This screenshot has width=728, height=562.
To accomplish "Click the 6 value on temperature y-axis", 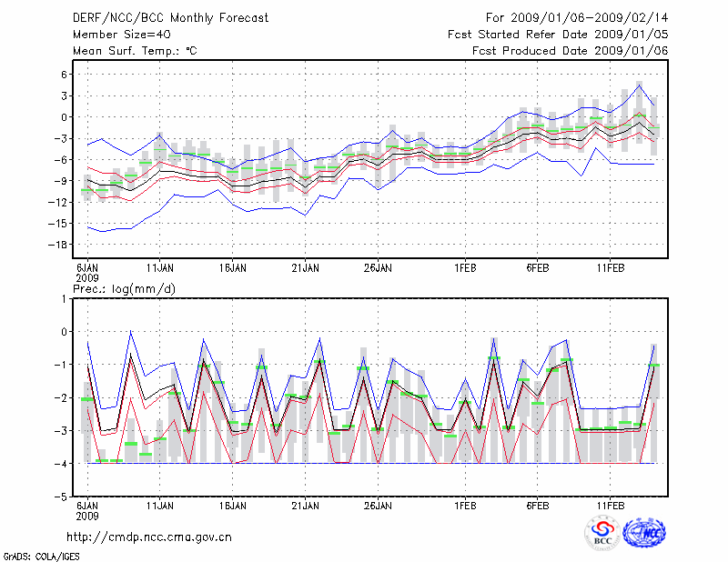I will 66,75.
